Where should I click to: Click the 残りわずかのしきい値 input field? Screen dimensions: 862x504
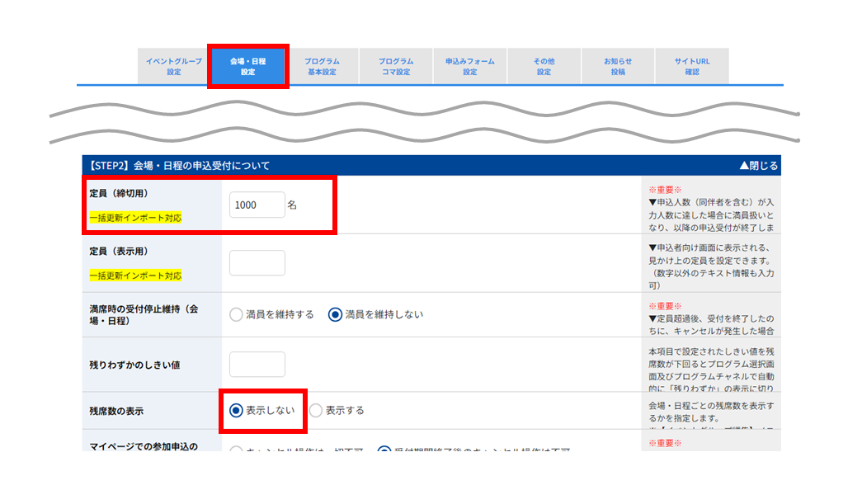pyautogui.click(x=257, y=365)
